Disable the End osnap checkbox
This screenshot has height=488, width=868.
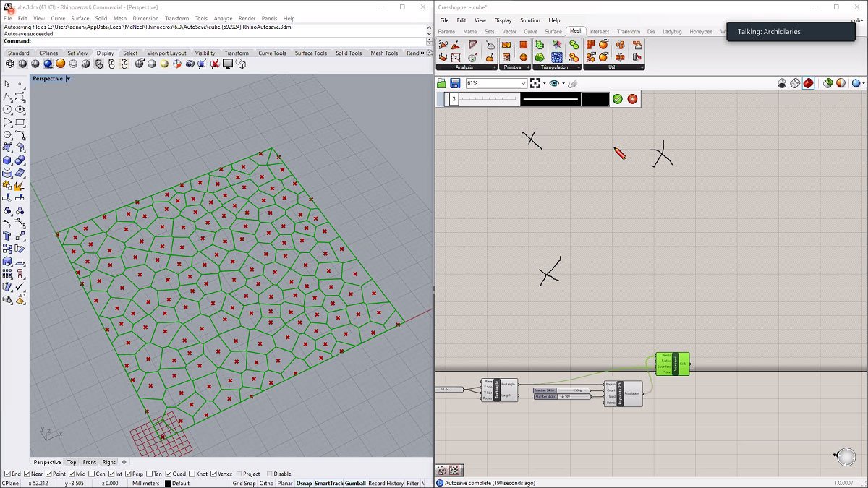point(7,474)
